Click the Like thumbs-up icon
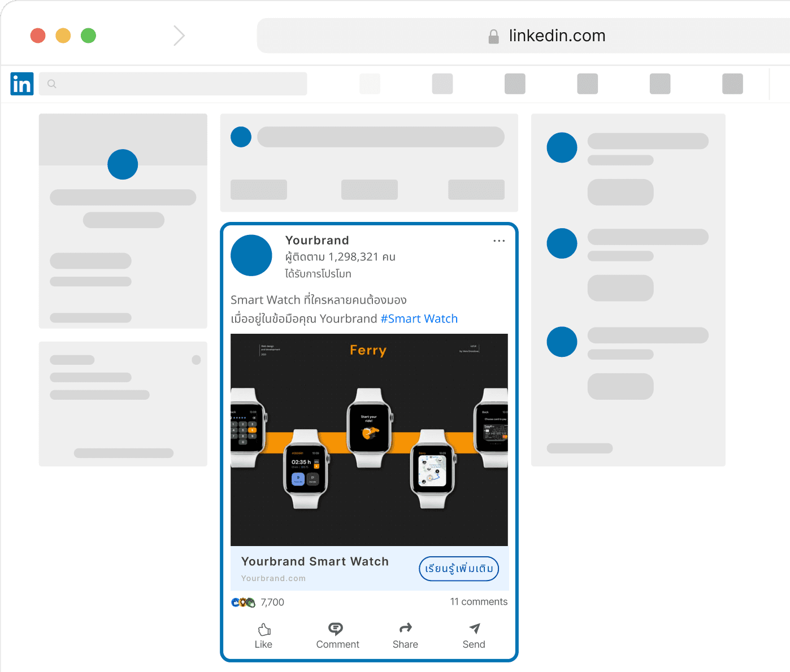Viewport: 790px width, 672px height. coord(264,629)
